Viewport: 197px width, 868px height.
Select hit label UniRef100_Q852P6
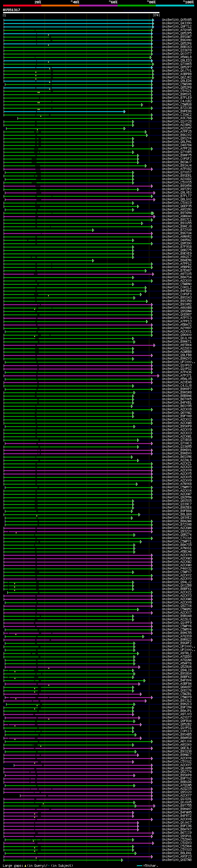176,43
